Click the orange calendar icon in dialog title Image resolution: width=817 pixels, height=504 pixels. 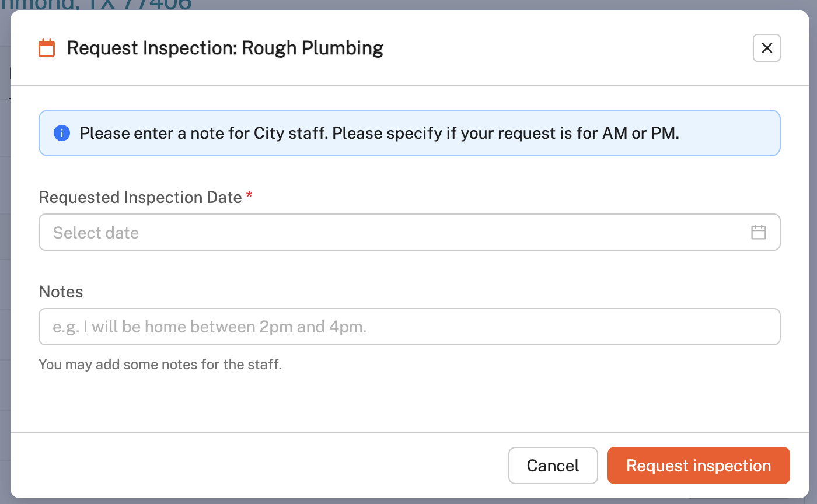(x=47, y=48)
